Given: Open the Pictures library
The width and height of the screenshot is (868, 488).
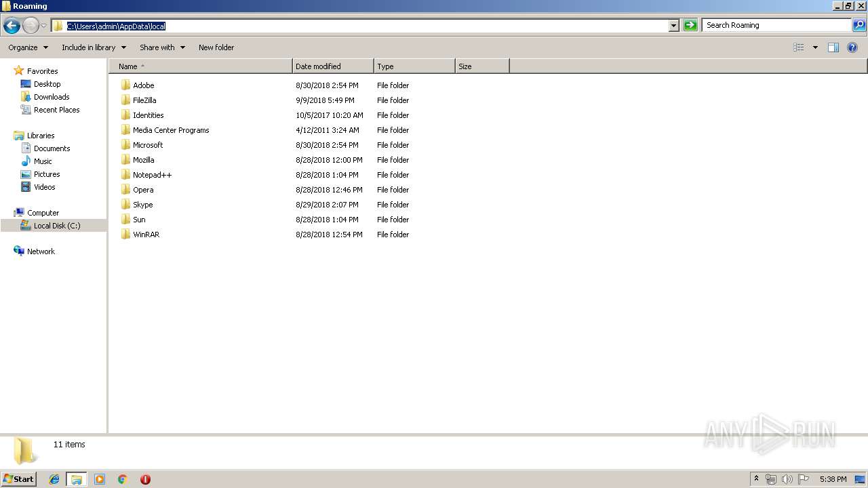Looking at the screenshot, I should coord(47,174).
